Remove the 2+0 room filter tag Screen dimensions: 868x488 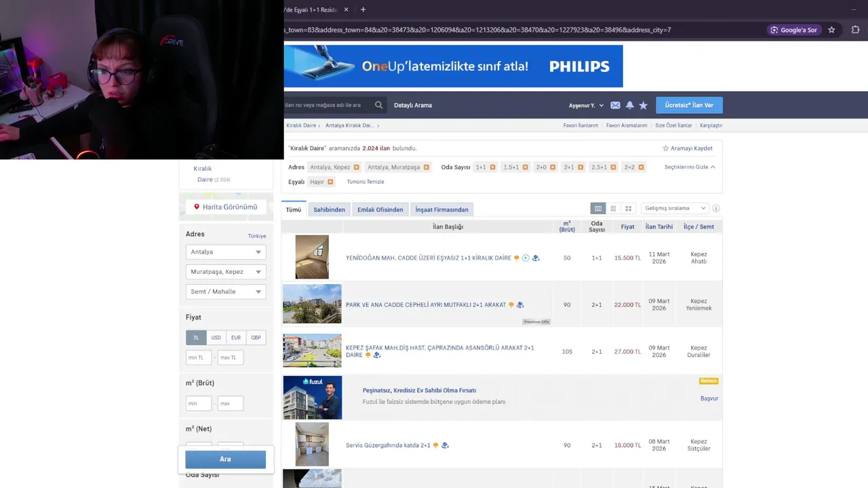pos(553,167)
